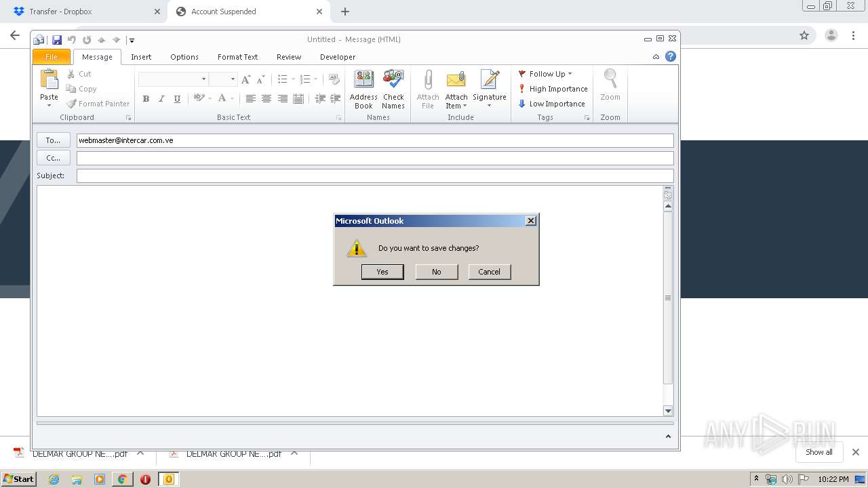Viewport: 868px width, 488px height.
Task: Click the Numbering list icon
Action: [305, 79]
